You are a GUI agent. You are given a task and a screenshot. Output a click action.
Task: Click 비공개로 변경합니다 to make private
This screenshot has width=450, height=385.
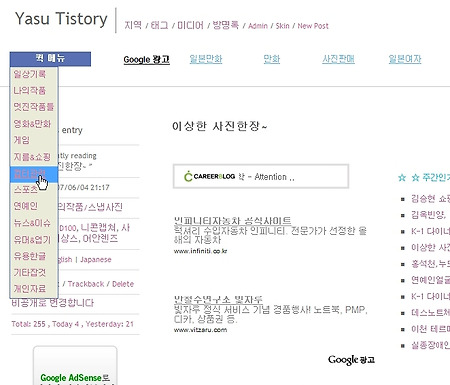coord(53,303)
